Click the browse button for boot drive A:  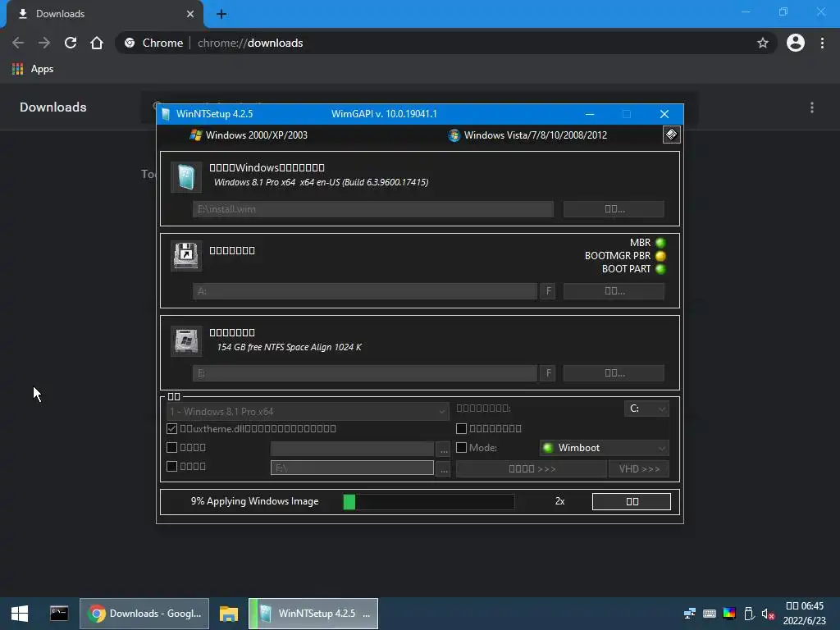coord(614,291)
